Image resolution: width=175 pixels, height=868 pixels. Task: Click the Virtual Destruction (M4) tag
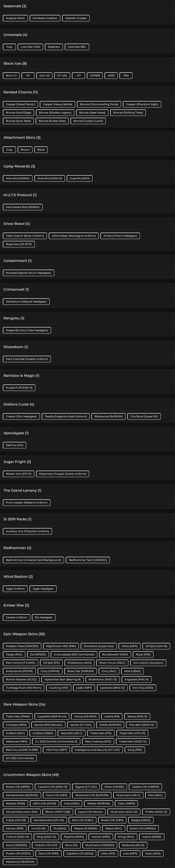(x=21, y=812)
